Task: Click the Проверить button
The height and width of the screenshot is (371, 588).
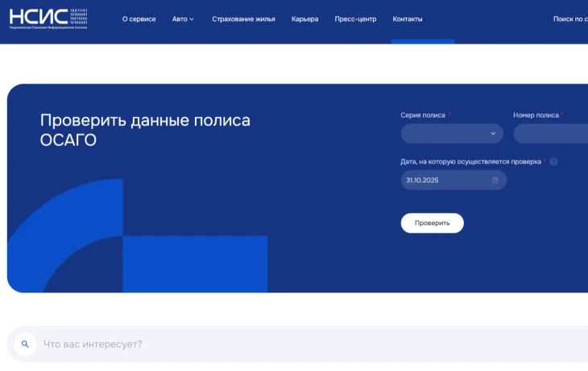Action: point(432,223)
